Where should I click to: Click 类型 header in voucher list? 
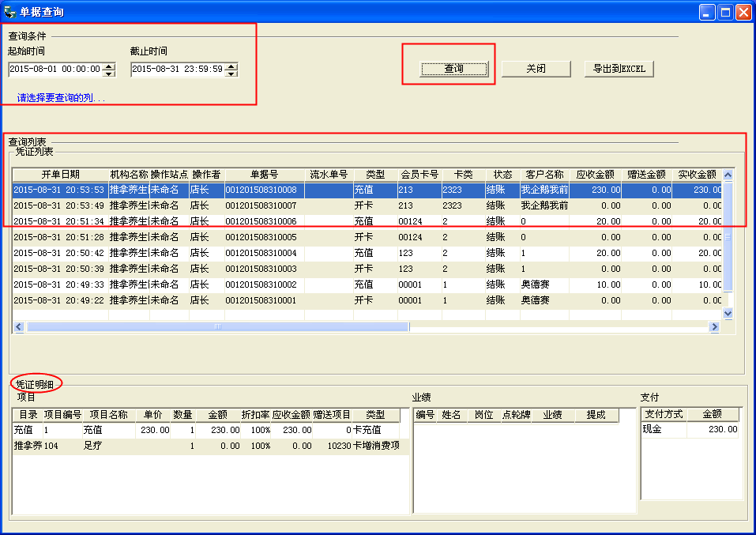(x=375, y=175)
